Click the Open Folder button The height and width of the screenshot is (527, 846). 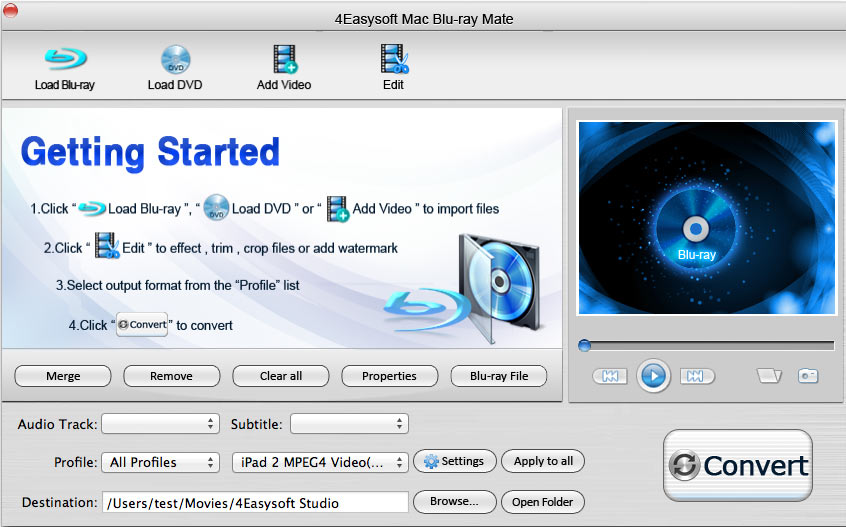pyautogui.click(x=543, y=502)
